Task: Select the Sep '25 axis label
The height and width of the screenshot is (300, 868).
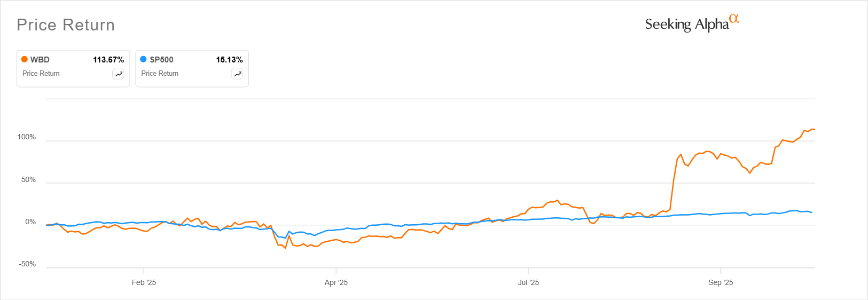Action: 721,282
